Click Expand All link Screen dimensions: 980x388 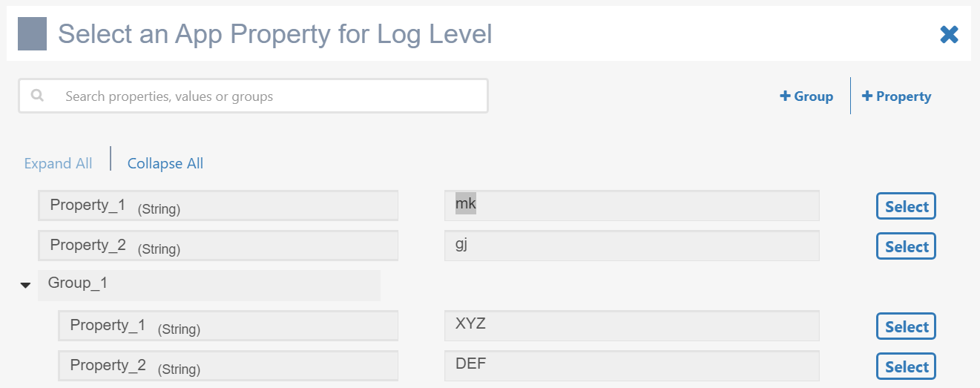coord(58,163)
